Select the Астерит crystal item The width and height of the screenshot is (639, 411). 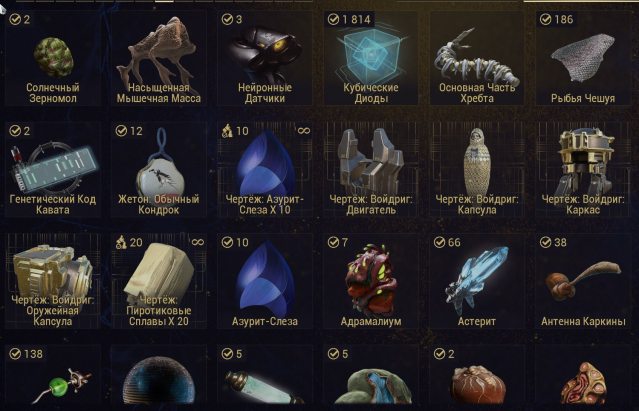(x=477, y=281)
